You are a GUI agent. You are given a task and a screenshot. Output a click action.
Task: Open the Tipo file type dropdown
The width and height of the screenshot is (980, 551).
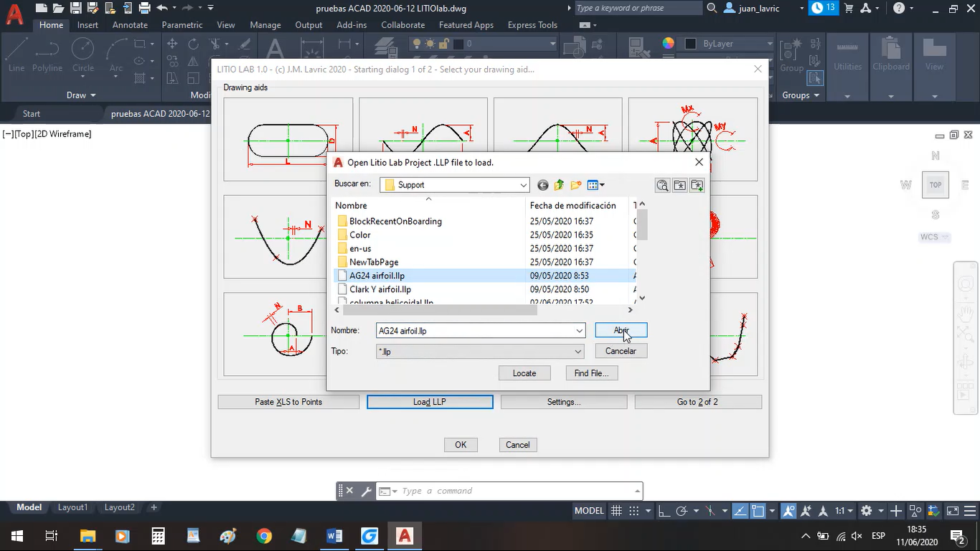pyautogui.click(x=578, y=352)
